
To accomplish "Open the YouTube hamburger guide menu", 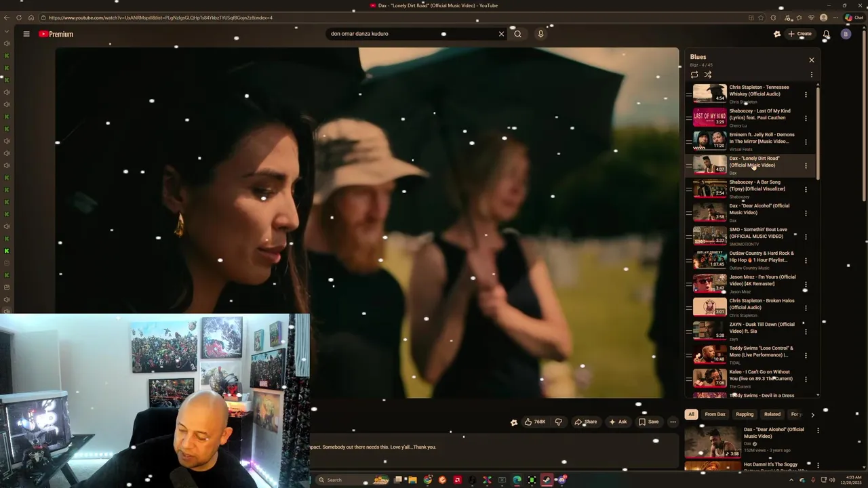I will [26, 34].
